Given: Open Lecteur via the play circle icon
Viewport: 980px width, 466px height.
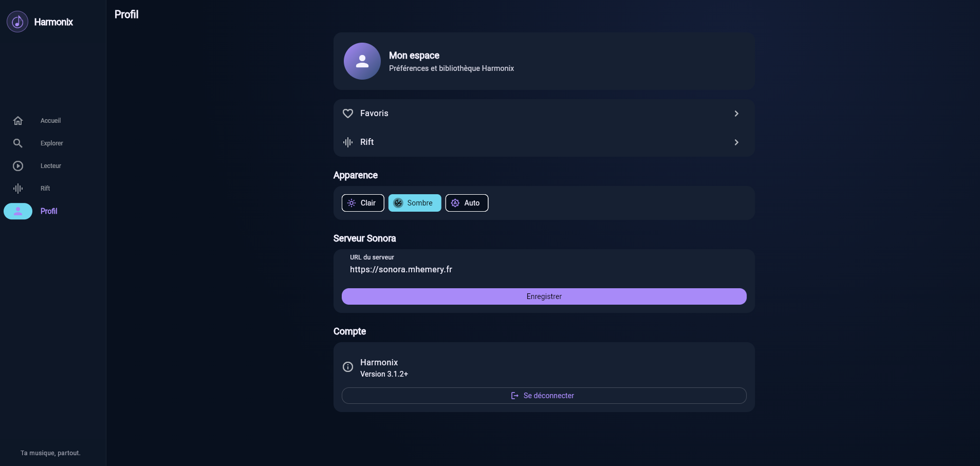Looking at the screenshot, I should (18, 166).
